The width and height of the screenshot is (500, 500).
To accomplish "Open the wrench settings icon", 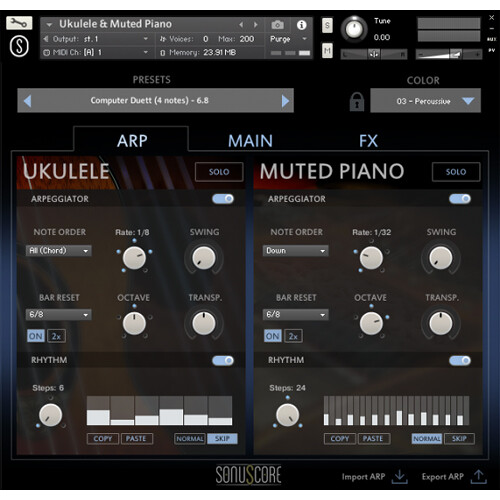I will click(19, 23).
